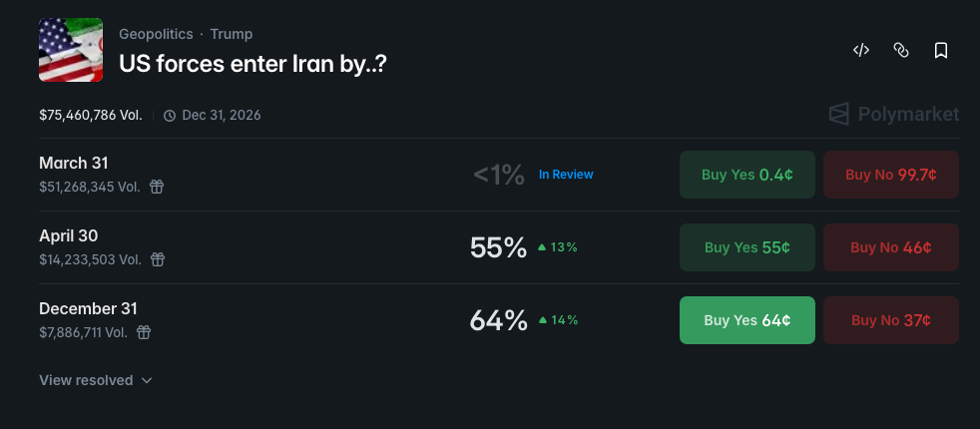Click Buy Yes 64¢ for December 31
980x429 pixels.
[746, 320]
